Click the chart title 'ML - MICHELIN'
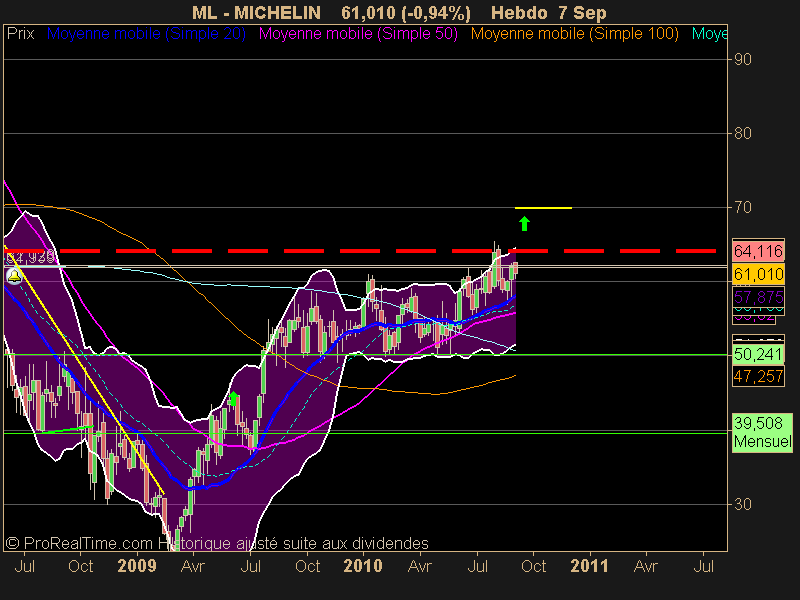Image resolution: width=800 pixels, height=600 pixels. (256, 12)
